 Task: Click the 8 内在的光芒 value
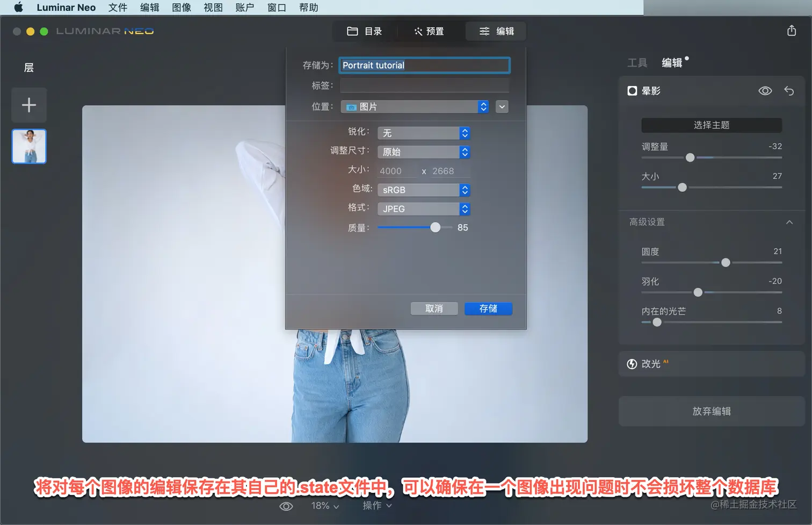779,311
